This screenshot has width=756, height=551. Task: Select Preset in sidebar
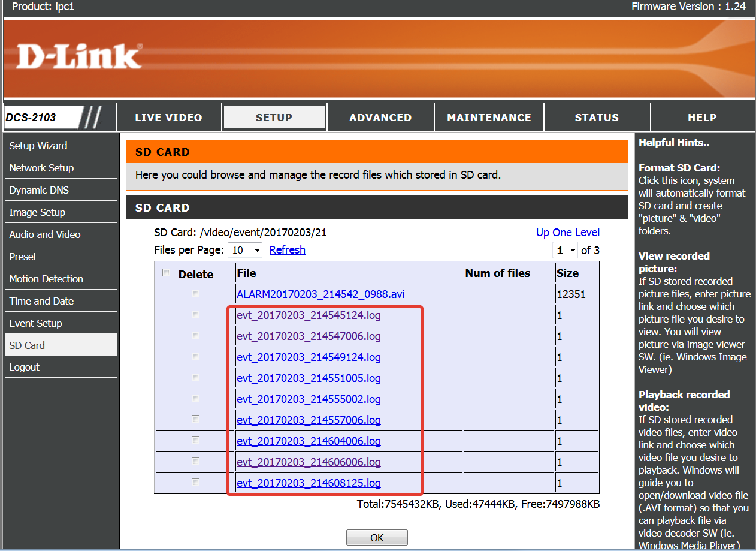click(x=61, y=257)
